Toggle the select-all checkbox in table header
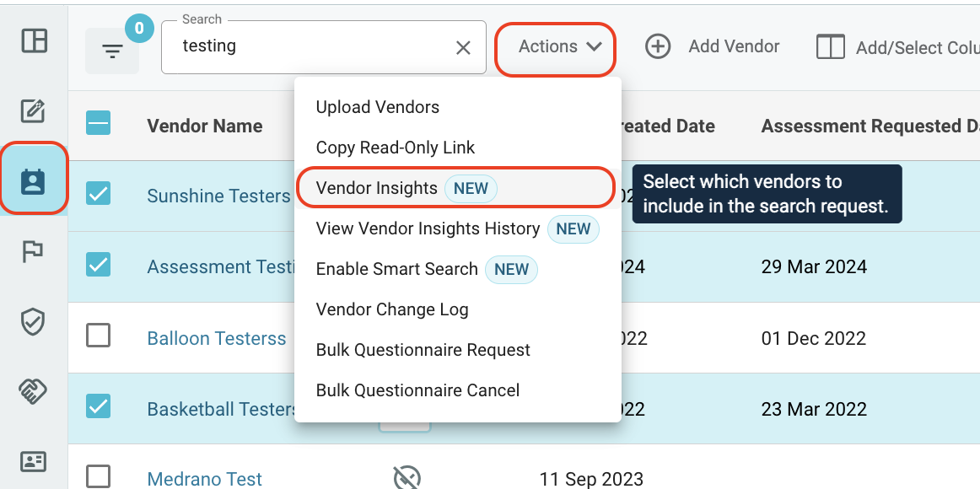Viewport: 980px width, 489px height. [98, 123]
